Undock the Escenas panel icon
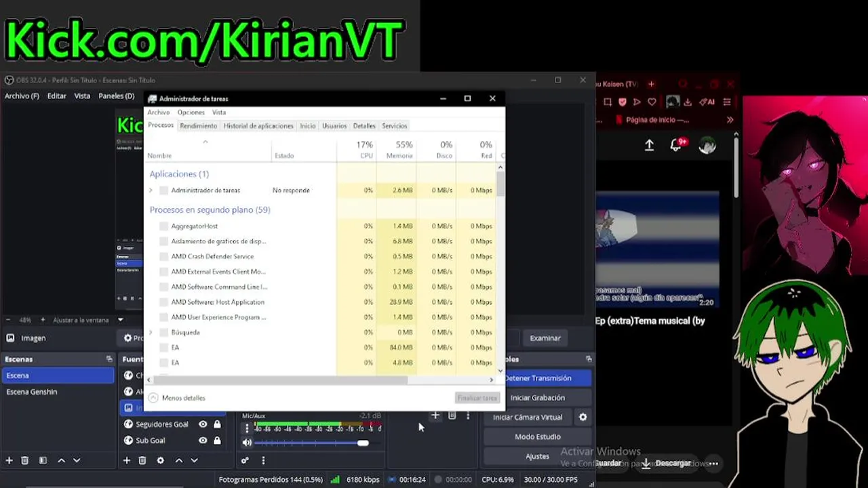This screenshot has height=488, width=868. (x=109, y=359)
